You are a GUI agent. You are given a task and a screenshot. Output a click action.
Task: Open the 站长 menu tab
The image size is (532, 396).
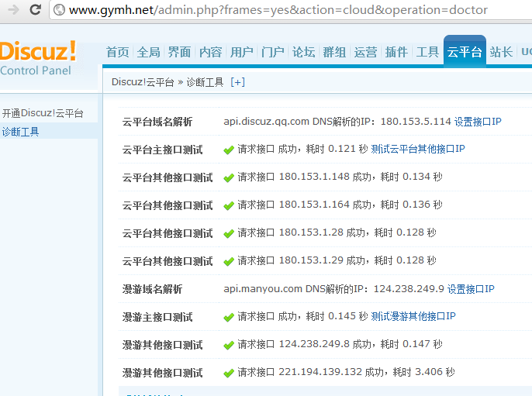[501, 52]
